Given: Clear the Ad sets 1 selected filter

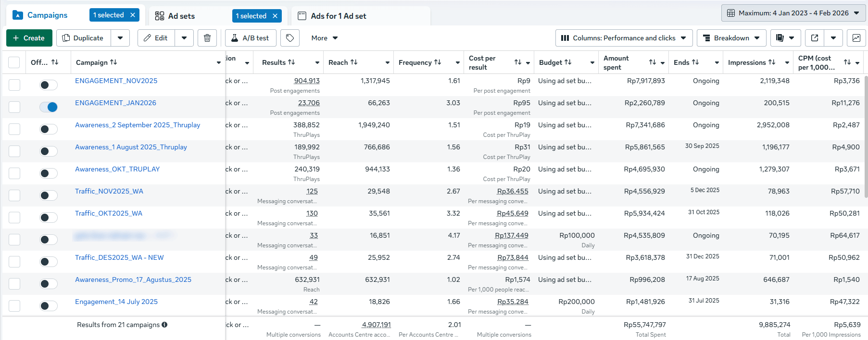Looking at the screenshot, I should point(275,16).
